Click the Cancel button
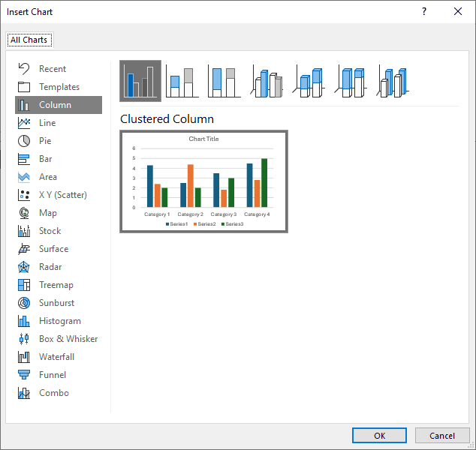This screenshot has width=476, height=450. click(442, 436)
